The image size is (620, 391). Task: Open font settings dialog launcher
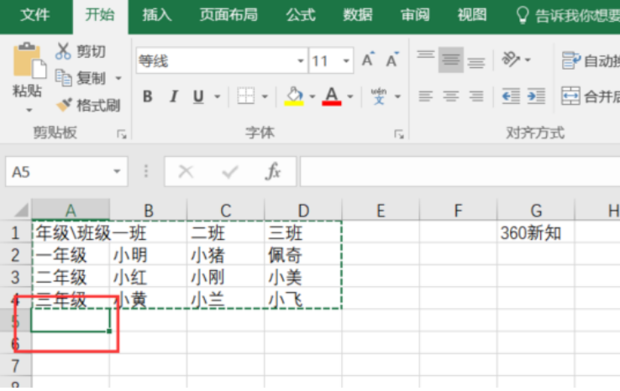[x=399, y=134]
